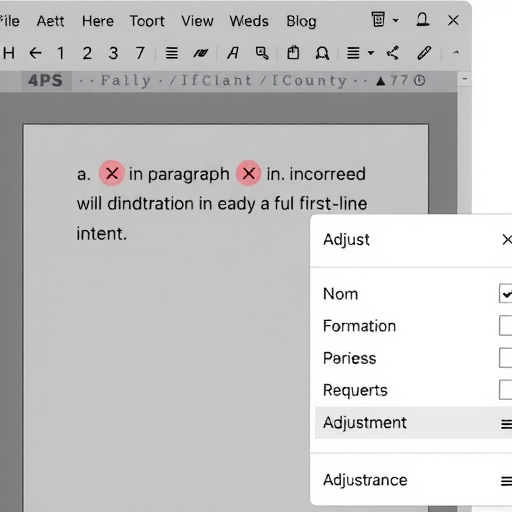Open the View menu
This screenshot has width=512, height=512.
(197, 21)
